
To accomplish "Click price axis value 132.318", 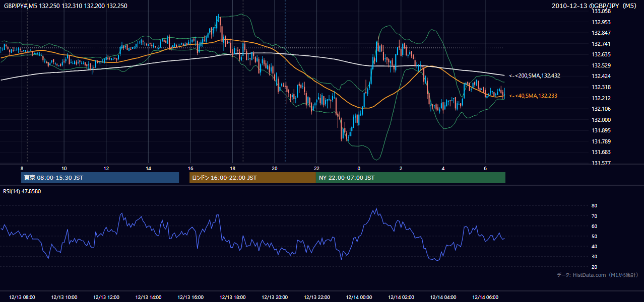I will click(x=601, y=87).
